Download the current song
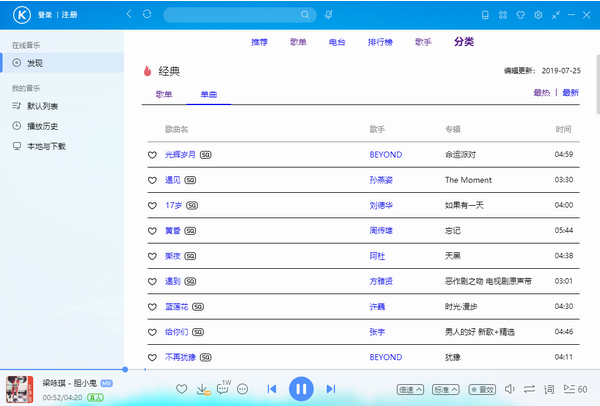The image size is (600, 406). click(203, 389)
